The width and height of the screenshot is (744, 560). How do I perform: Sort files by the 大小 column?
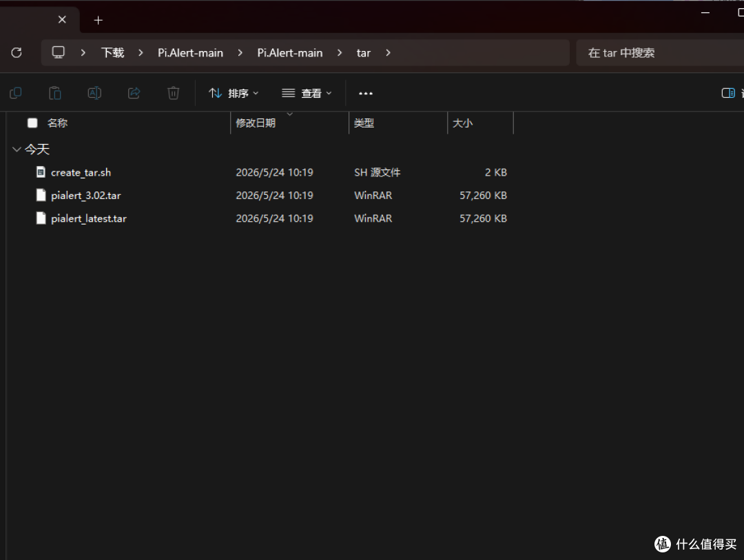pyautogui.click(x=463, y=123)
